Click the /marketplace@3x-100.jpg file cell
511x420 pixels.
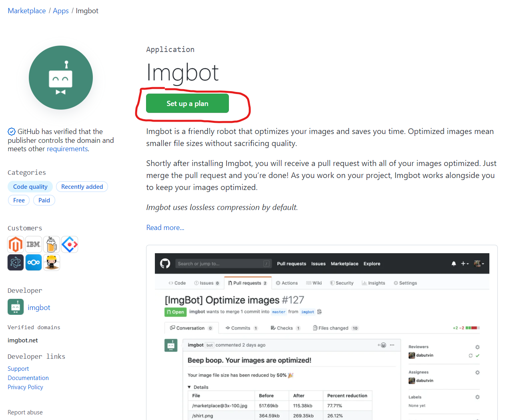[221, 406]
